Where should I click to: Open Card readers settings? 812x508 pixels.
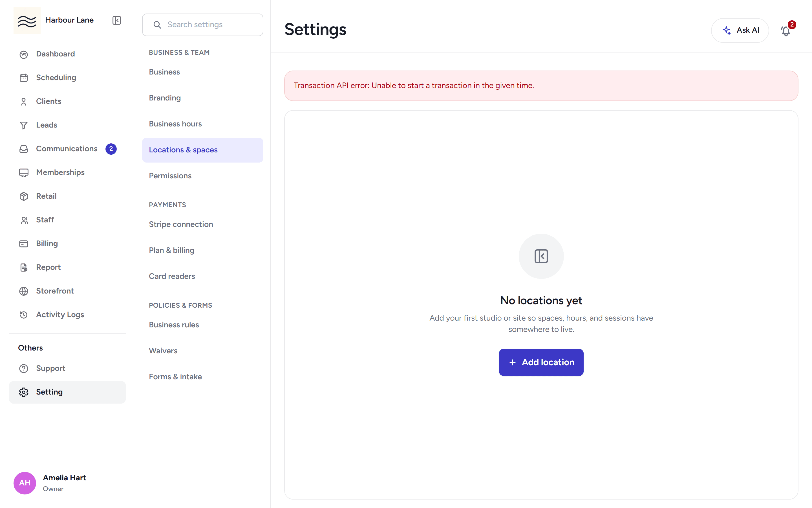(203, 276)
